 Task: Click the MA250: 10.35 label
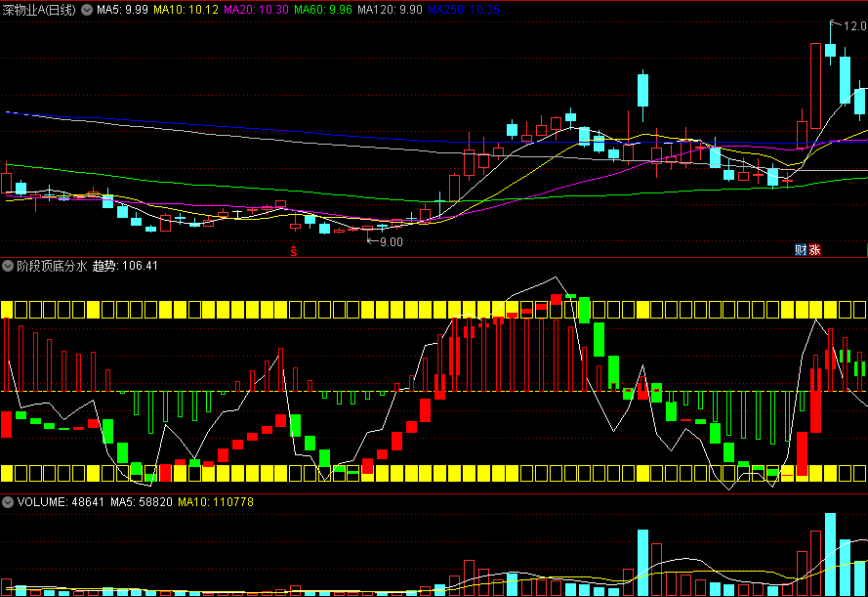click(x=464, y=10)
